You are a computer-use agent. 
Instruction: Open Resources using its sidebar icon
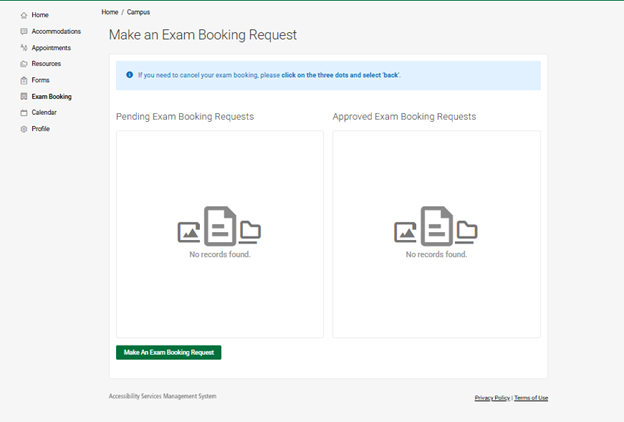click(x=24, y=64)
